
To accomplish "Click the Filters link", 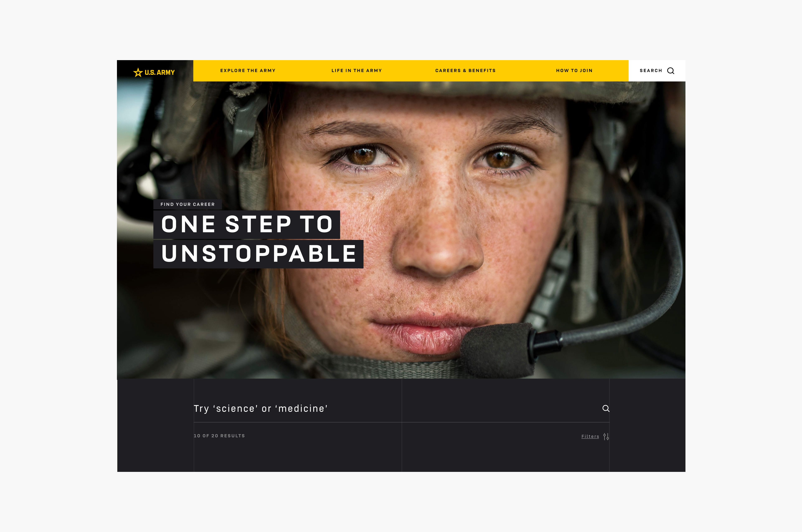I will coord(590,436).
